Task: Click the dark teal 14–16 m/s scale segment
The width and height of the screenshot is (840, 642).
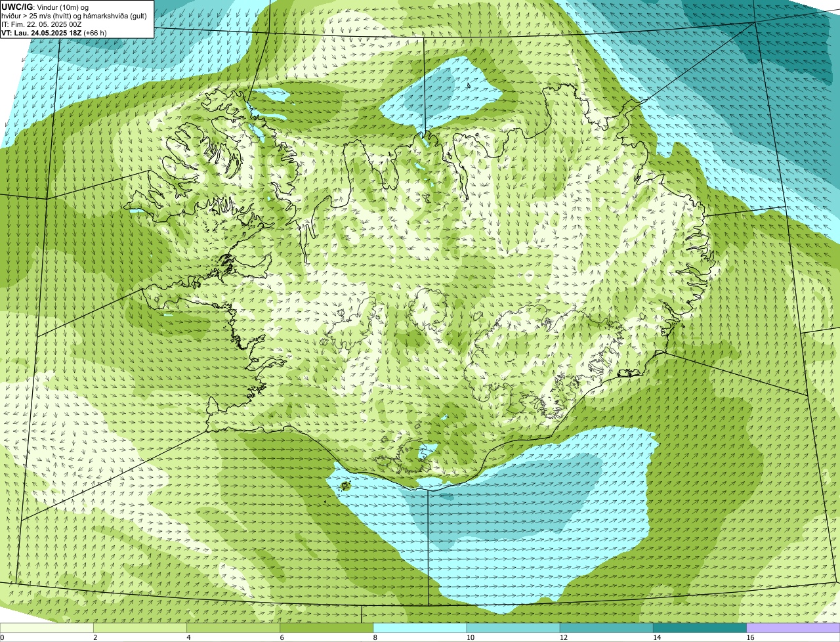Action: point(700,628)
